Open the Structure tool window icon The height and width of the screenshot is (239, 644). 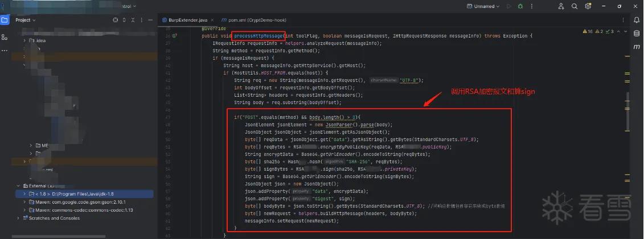pos(4,37)
